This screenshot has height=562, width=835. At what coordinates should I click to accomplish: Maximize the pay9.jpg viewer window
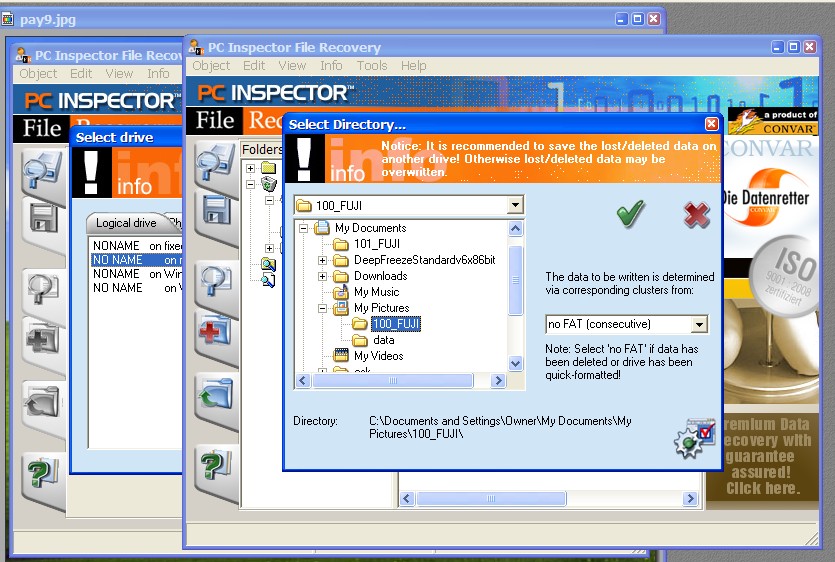(x=637, y=19)
